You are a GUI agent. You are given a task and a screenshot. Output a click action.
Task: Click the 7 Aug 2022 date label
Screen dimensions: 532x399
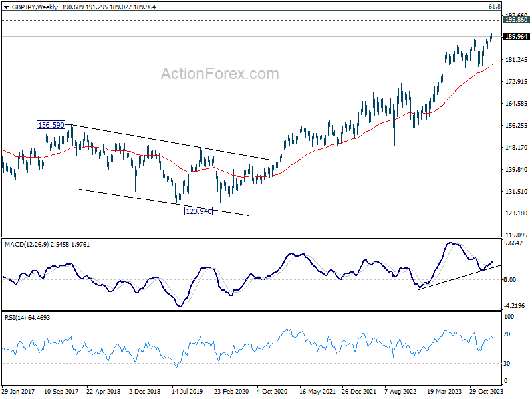coord(400,392)
